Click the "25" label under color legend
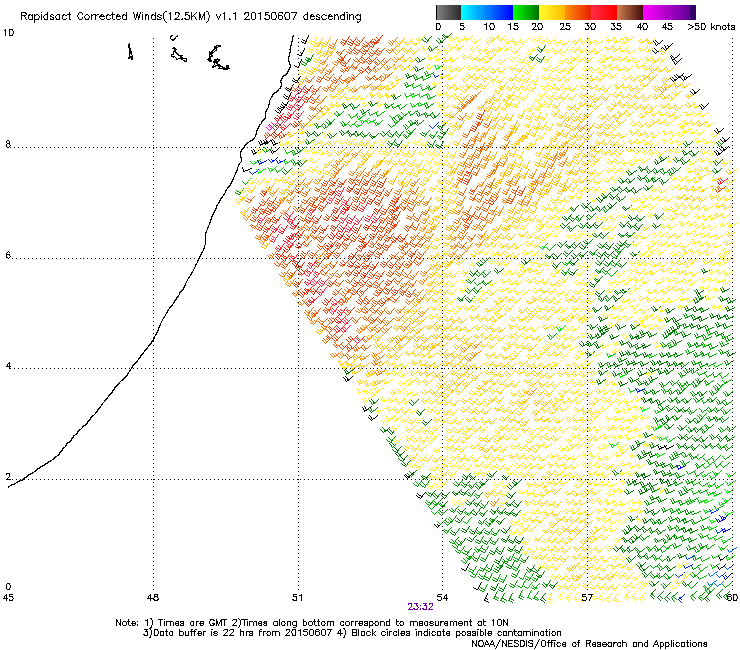 (565, 27)
